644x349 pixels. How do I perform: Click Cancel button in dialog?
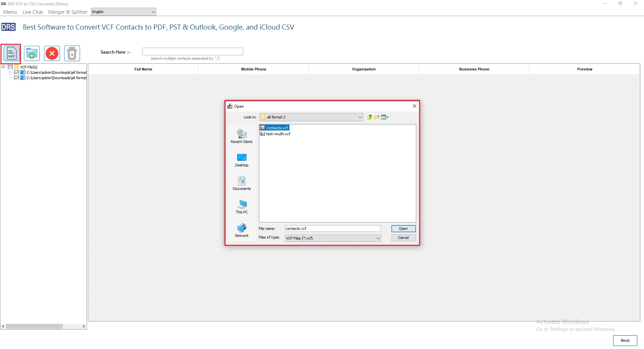(x=404, y=238)
